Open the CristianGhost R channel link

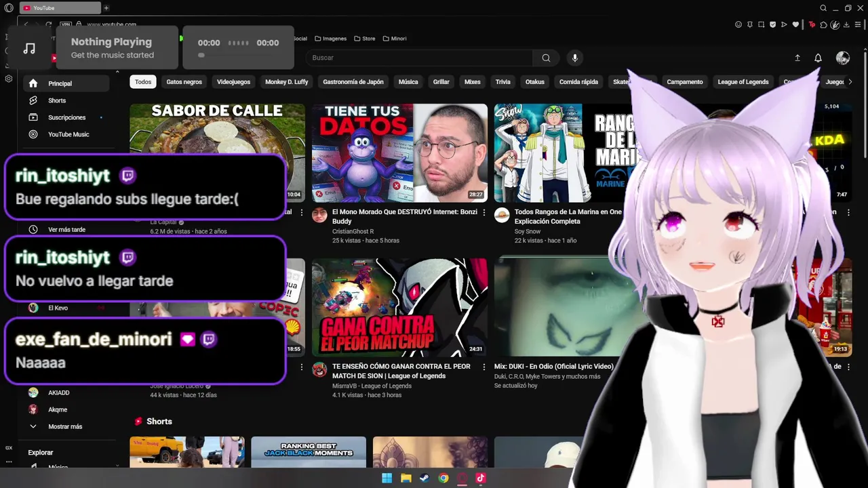(353, 231)
